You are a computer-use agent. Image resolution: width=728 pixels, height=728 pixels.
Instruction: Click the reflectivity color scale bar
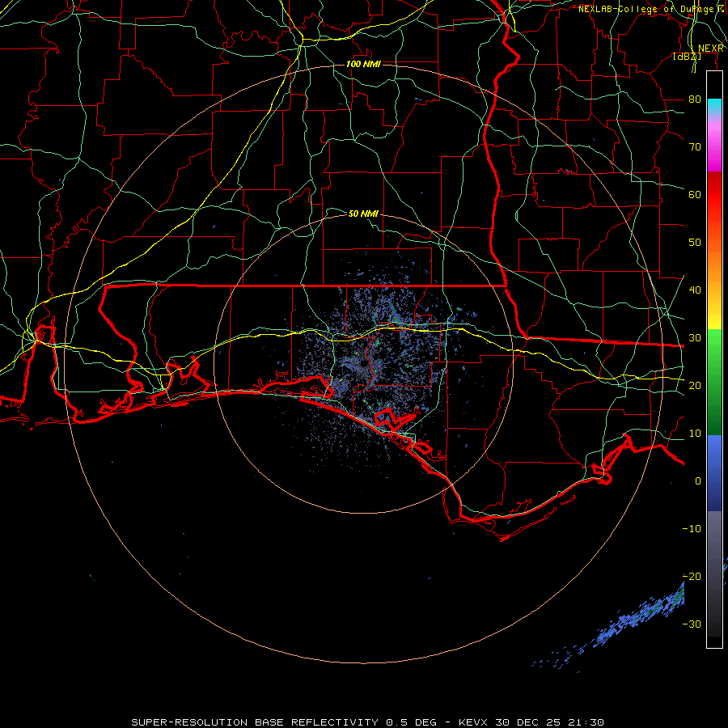coord(714,359)
